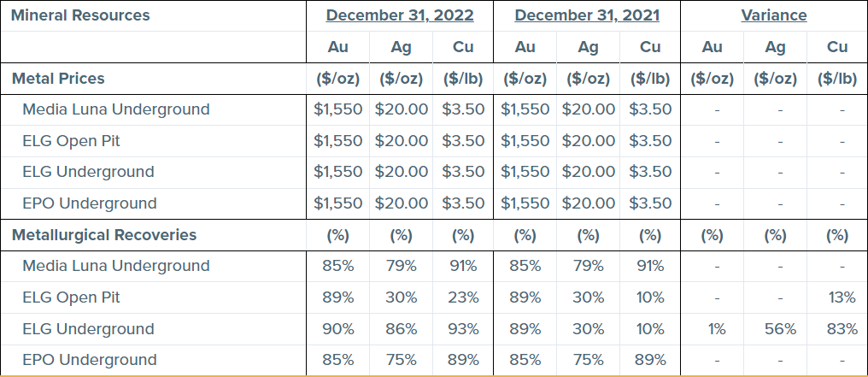Click "ELG Underground" under Metallurgical Recoveries
868x377 pixels.
point(89,329)
